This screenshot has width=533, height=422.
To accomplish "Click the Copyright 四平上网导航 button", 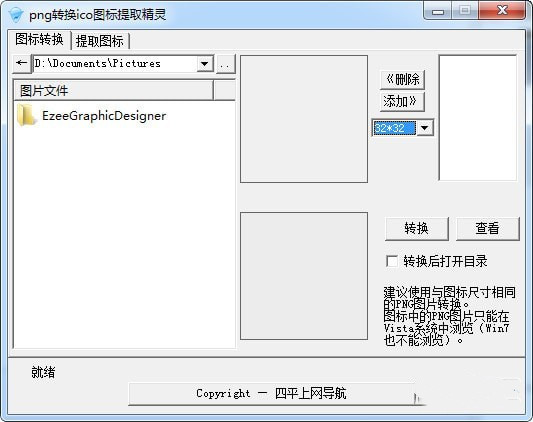I will point(272,394).
